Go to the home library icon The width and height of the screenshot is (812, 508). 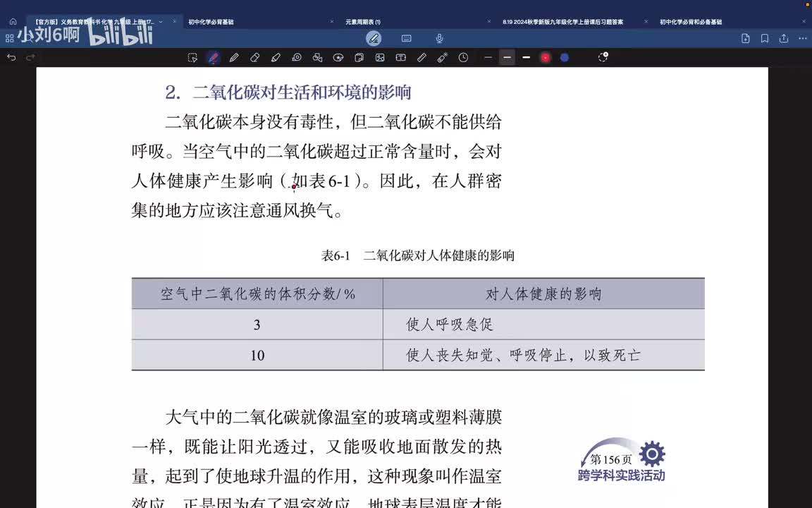[x=13, y=22]
